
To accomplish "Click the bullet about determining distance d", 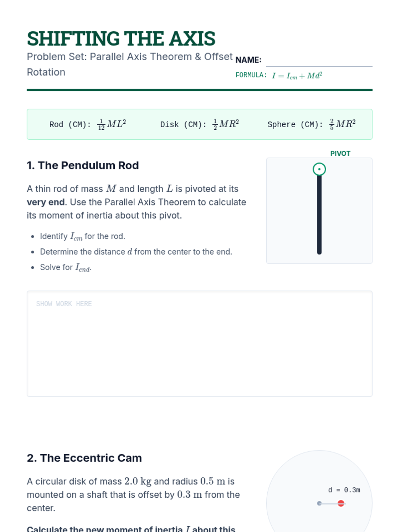I will [136, 252].
